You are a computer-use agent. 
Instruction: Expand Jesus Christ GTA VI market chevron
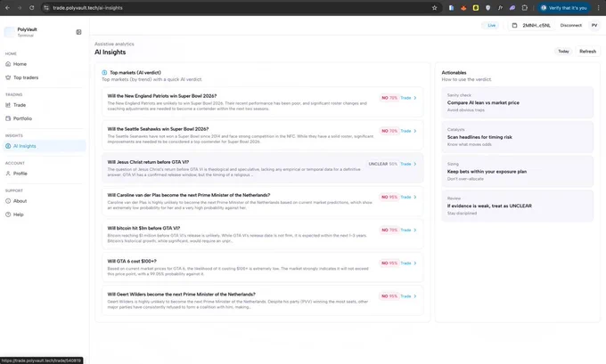[415, 164]
